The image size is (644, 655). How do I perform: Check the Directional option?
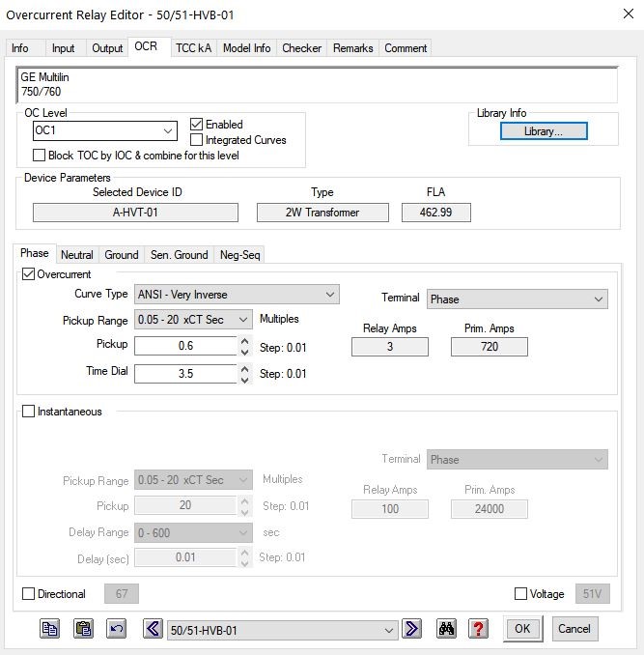28,593
